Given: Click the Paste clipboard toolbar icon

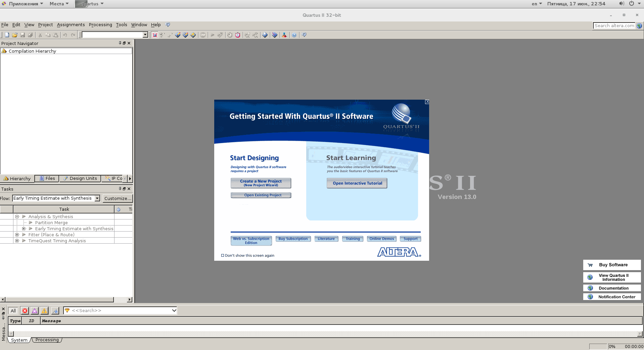Looking at the screenshot, I should (x=55, y=35).
